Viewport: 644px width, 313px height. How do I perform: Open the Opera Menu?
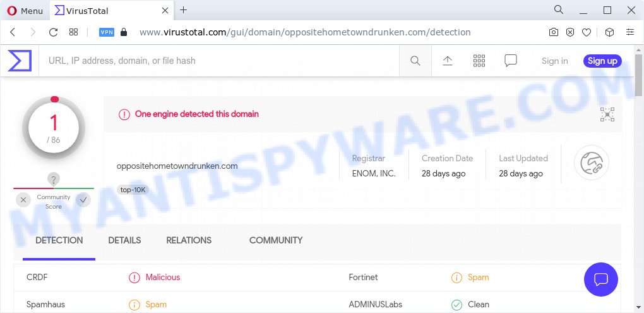[25, 11]
